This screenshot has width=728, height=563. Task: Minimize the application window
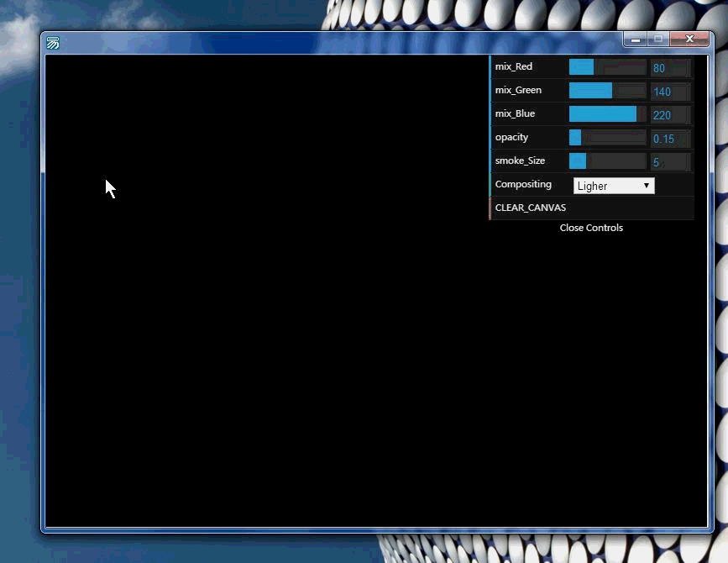point(635,39)
